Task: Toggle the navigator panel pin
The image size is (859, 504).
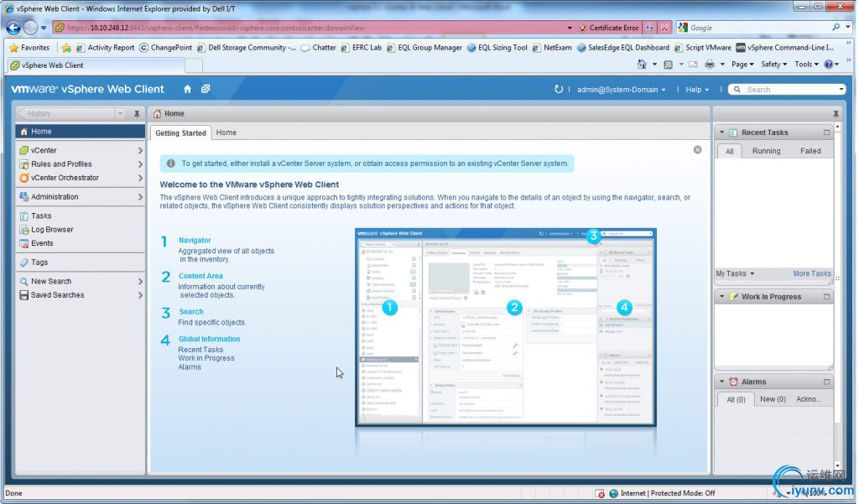Action: click(x=137, y=114)
